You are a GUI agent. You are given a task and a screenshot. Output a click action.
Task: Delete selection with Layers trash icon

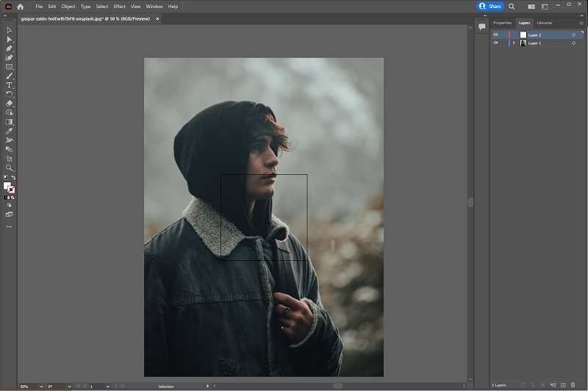point(573,385)
